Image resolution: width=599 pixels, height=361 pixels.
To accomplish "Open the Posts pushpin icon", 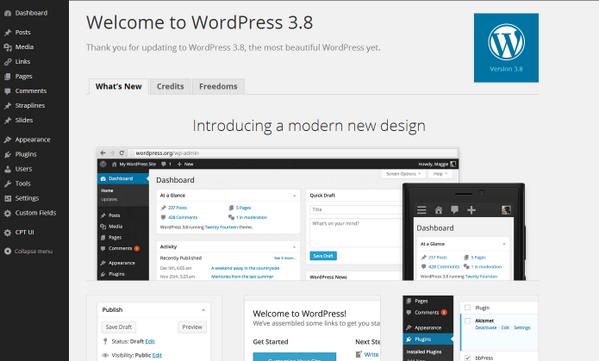I will coord(7,32).
